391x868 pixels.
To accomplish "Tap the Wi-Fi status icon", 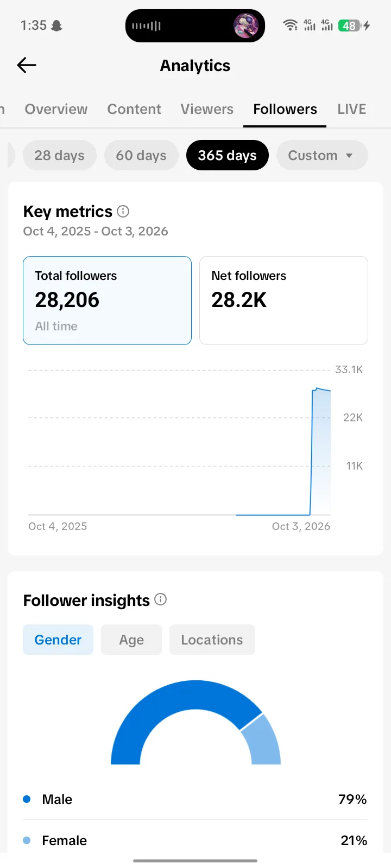I will 291,25.
